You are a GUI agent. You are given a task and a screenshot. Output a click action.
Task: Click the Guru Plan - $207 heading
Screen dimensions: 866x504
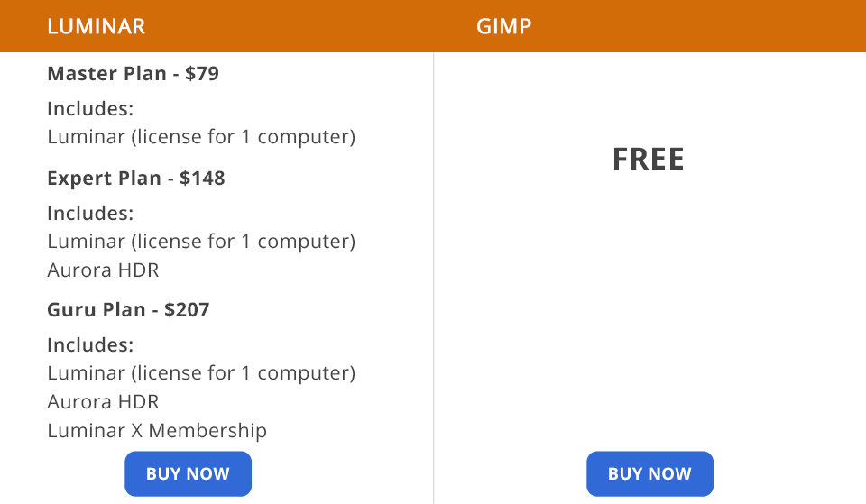coord(128,309)
